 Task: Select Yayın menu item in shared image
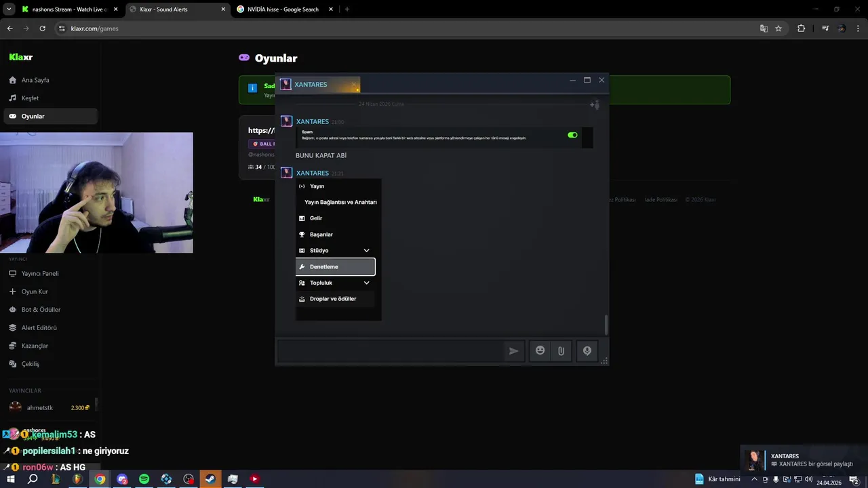pyautogui.click(x=336, y=186)
